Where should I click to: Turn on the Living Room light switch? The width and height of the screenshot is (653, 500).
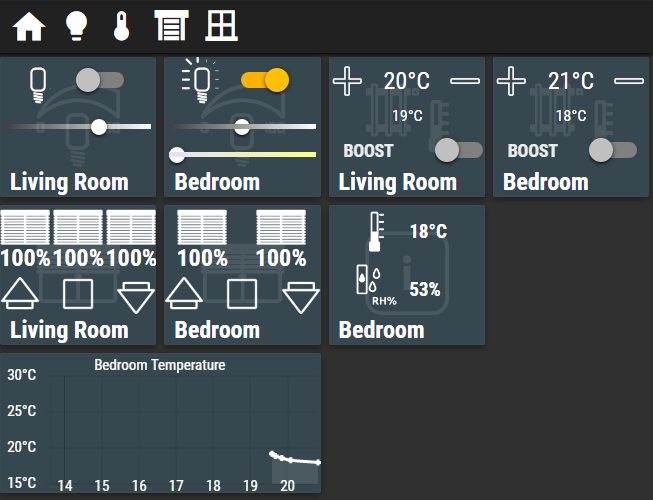tap(100, 80)
